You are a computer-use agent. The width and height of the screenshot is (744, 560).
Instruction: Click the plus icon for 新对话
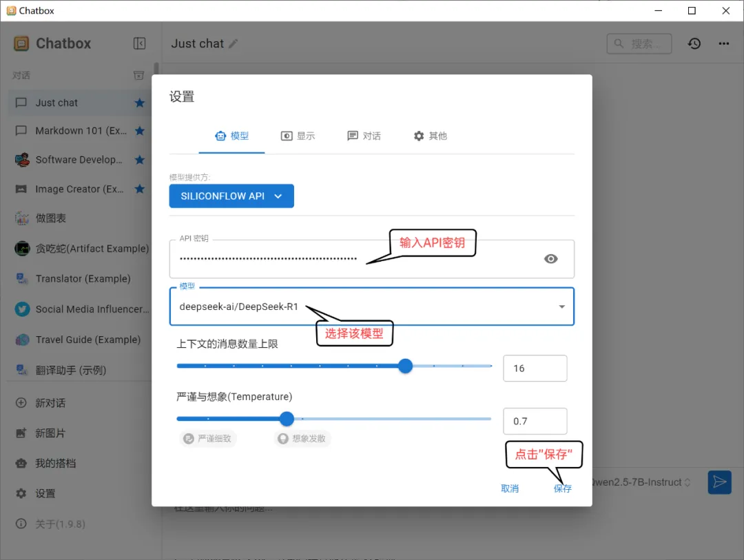pos(21,403)
